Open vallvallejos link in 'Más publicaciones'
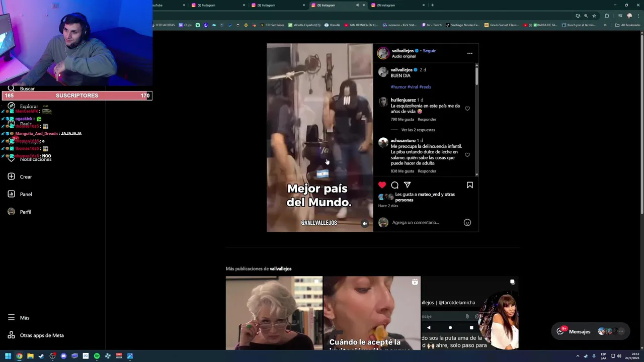 pyautogui.click(x=280, y=268)
